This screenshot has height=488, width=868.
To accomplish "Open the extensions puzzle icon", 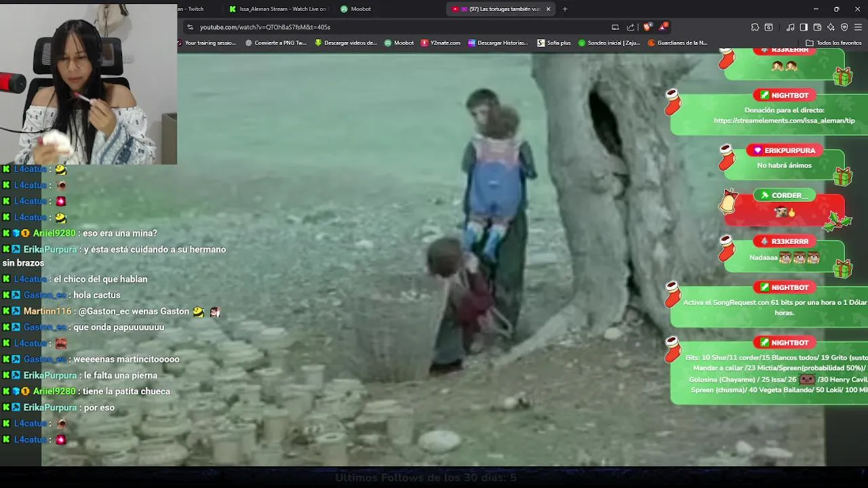I will (x=755, y=27).
